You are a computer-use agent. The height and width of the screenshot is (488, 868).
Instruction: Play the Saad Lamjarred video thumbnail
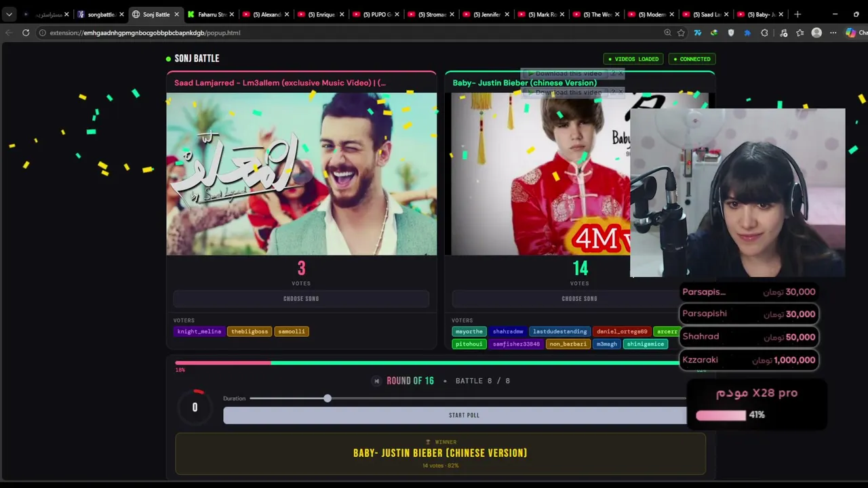point(301,174)
